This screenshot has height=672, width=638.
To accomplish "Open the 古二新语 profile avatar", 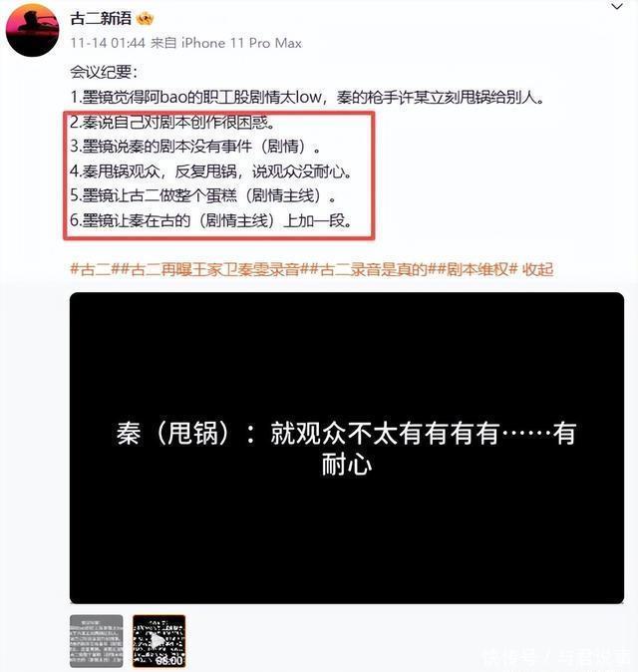I will pyautogui.click(x=32, y=30).
